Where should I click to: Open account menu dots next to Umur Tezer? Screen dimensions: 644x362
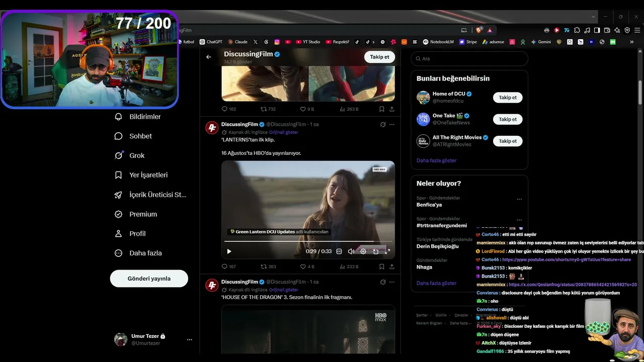[190, 339]
